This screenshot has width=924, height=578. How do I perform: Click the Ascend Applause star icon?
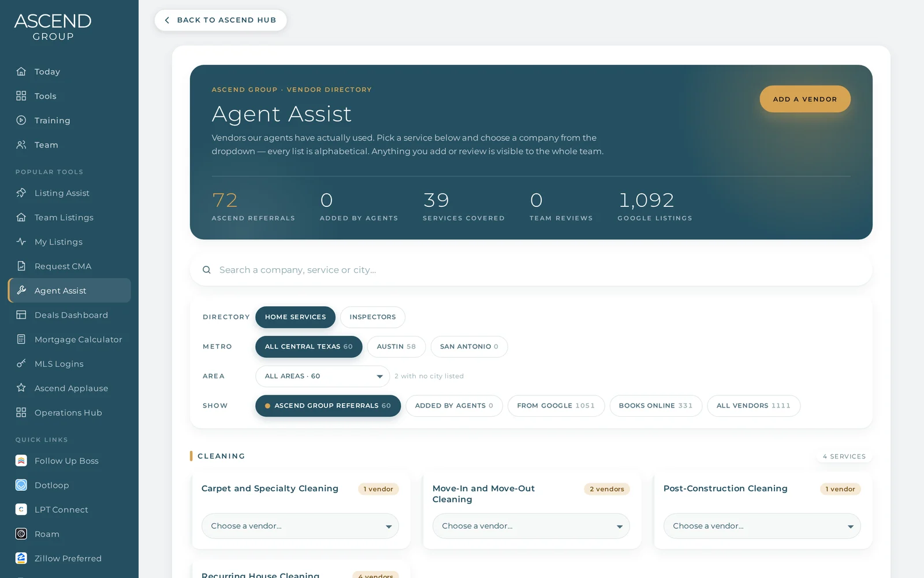(21, 388)
